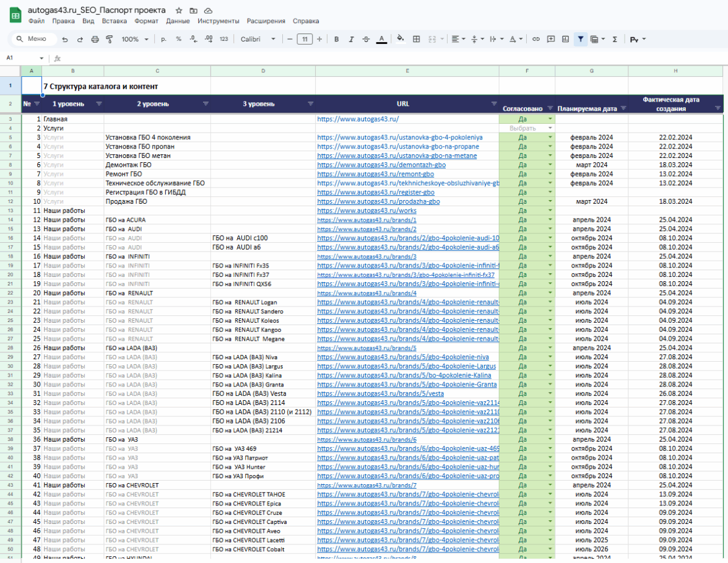
Task: Toggle strikethrough formatting
Action: pos(366,39)
